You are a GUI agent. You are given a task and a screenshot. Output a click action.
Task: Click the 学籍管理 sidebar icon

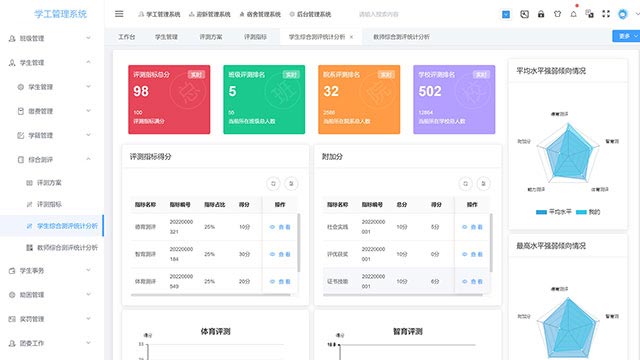(21, 135)
